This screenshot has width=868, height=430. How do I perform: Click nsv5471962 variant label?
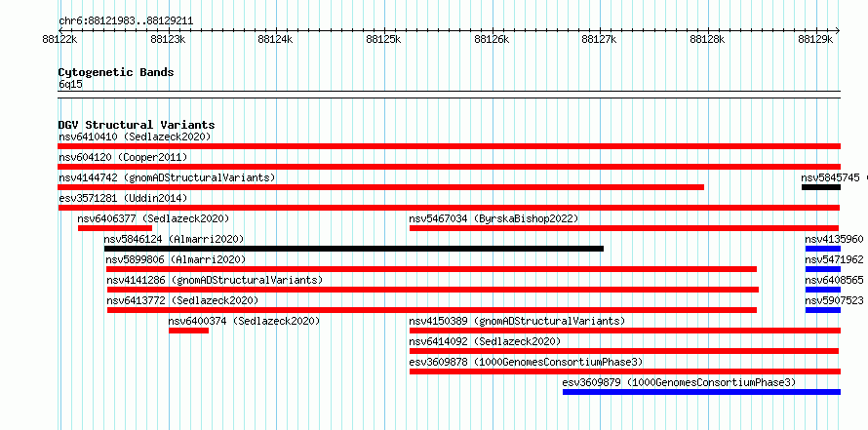click(834, 259)
